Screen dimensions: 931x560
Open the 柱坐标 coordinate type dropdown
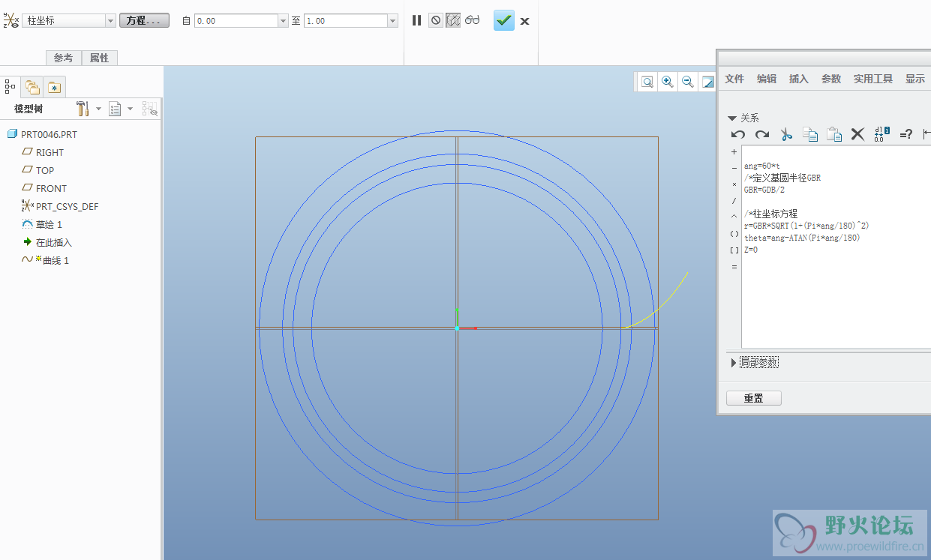(x=110, y=21)
